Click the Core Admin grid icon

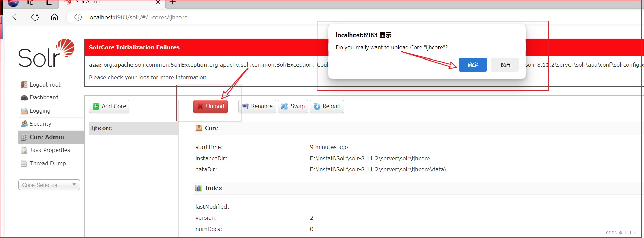click(x=24, y=137)
